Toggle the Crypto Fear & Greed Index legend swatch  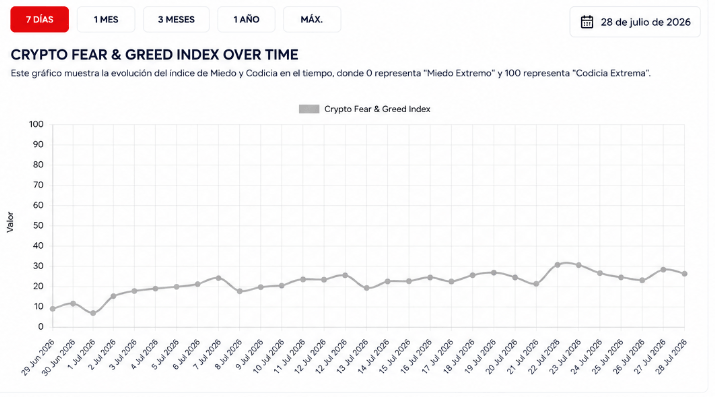click(x=309, y=109)
